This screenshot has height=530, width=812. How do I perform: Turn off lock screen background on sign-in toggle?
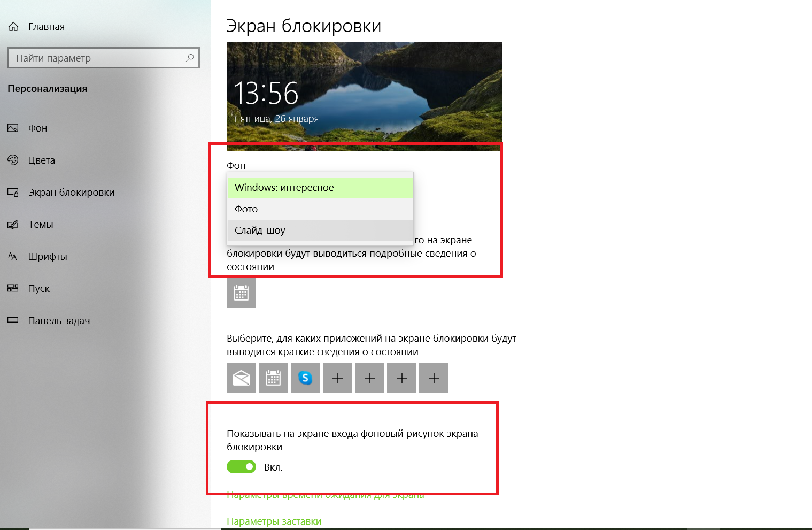click(241, 467)
